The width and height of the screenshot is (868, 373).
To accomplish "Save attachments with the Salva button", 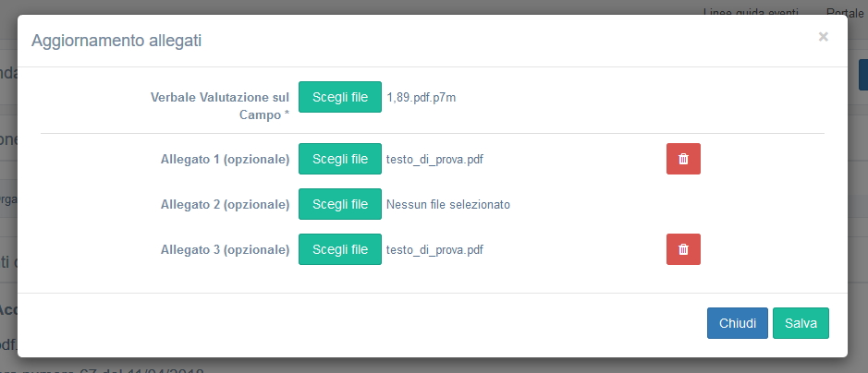I will [801, 323].
